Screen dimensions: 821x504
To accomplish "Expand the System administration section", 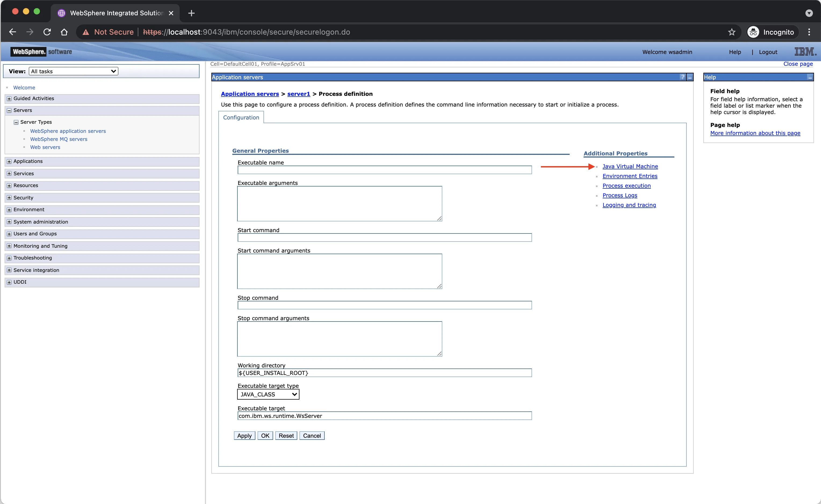I will pyautogui.click(x=9, y=222).
